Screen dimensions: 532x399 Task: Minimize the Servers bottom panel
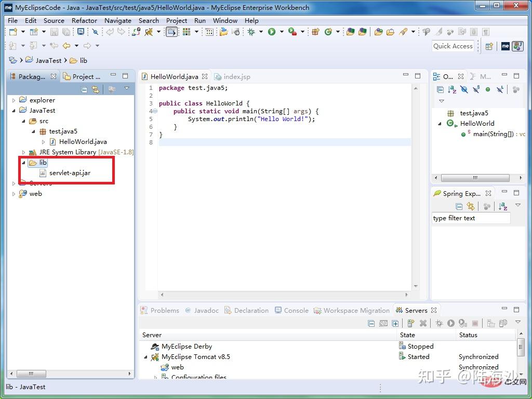pos(504,309)
